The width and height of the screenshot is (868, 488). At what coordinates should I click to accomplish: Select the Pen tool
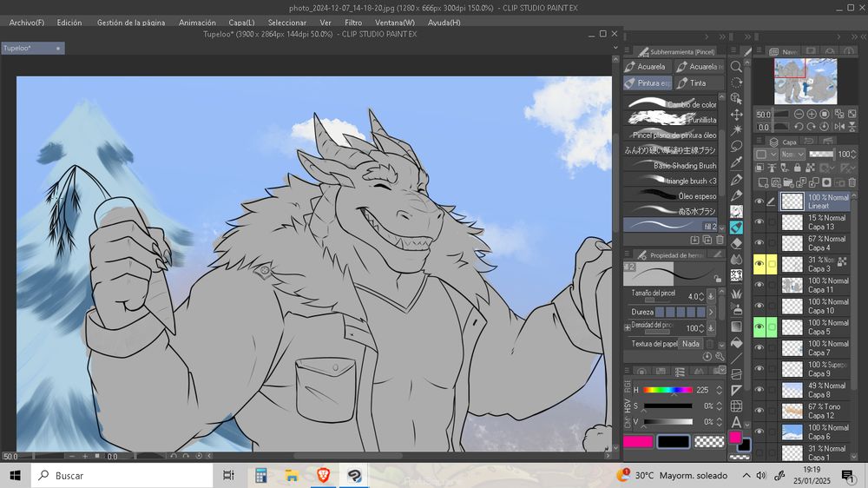(736, 180)
